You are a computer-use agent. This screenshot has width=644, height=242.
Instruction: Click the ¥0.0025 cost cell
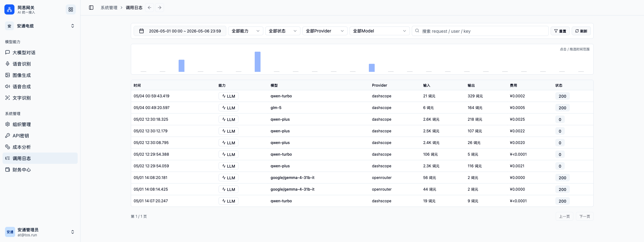click(517, 119)
